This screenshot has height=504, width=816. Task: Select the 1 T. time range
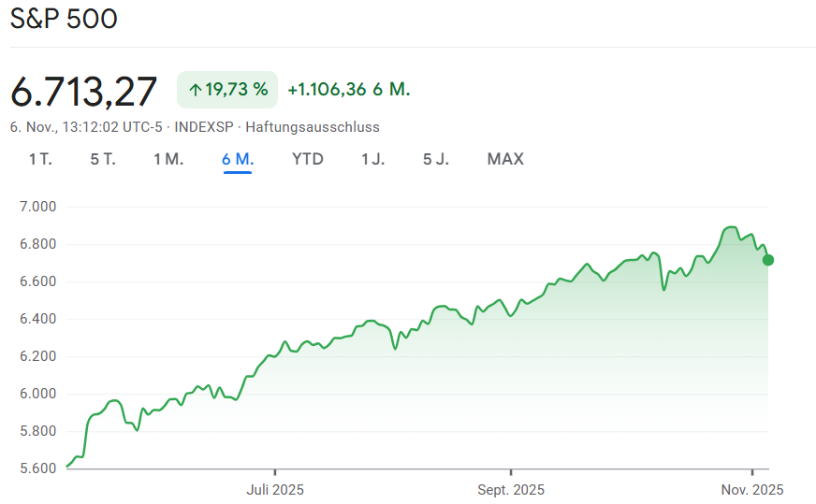point(40,159)
